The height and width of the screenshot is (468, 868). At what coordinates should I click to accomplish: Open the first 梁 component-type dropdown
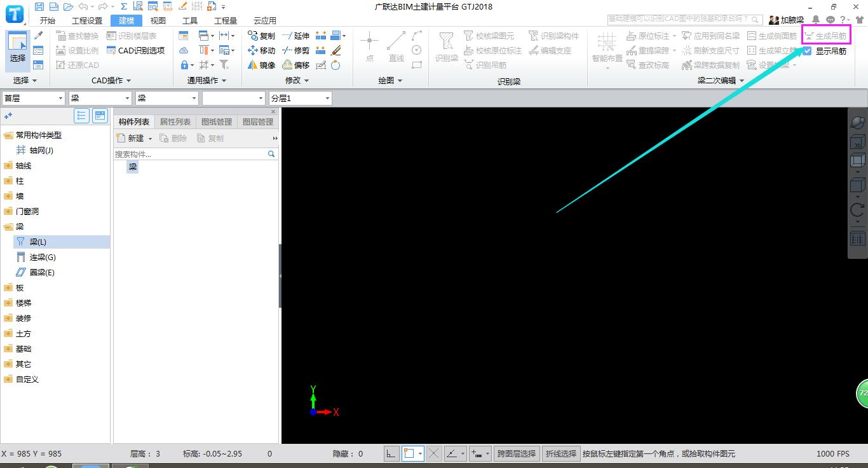(x=100, y=98)
